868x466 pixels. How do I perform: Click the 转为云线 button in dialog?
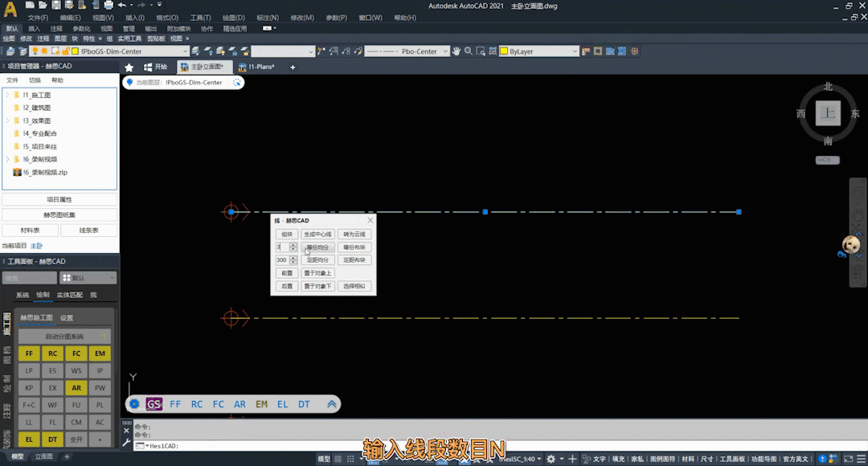[354, 234]
